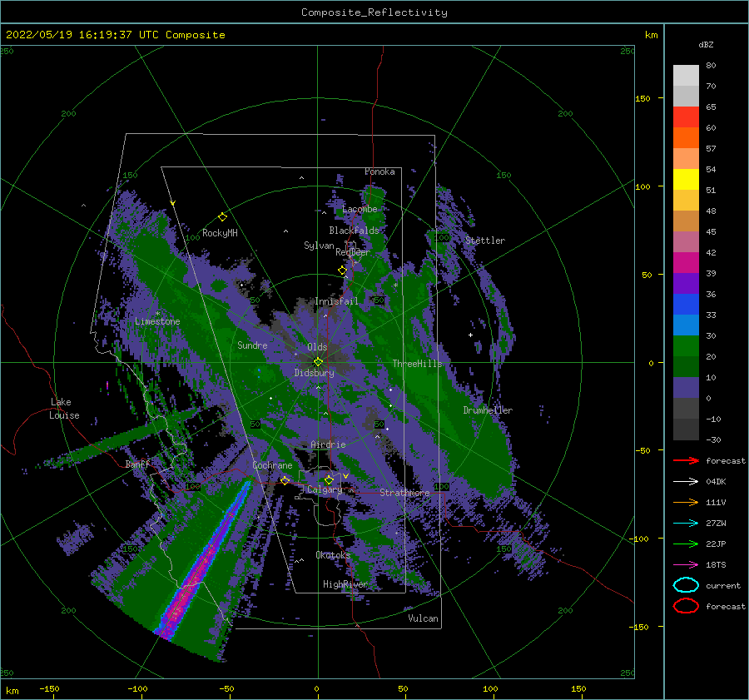Click the red 'forecast' ellipse legend icon
The width and height of the screenshot is (749, 700).
click(x=686, y=606)
